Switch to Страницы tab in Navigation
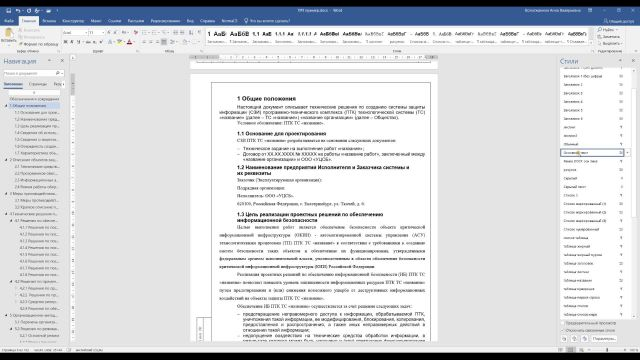640x360 pixels. 38,84
